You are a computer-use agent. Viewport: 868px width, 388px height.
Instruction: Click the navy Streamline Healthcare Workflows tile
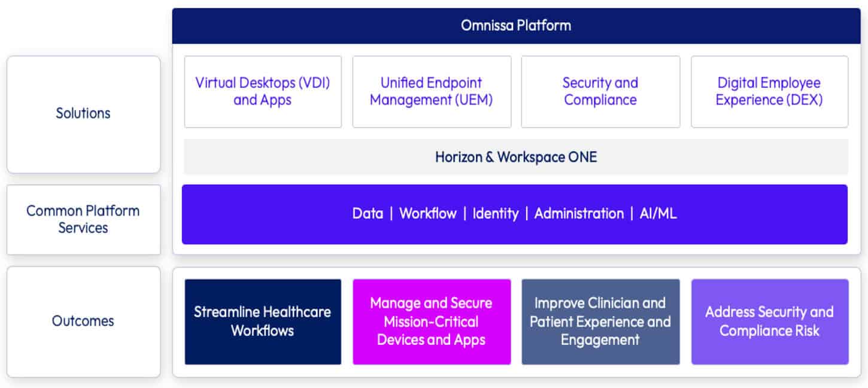[x=263, y=322]
